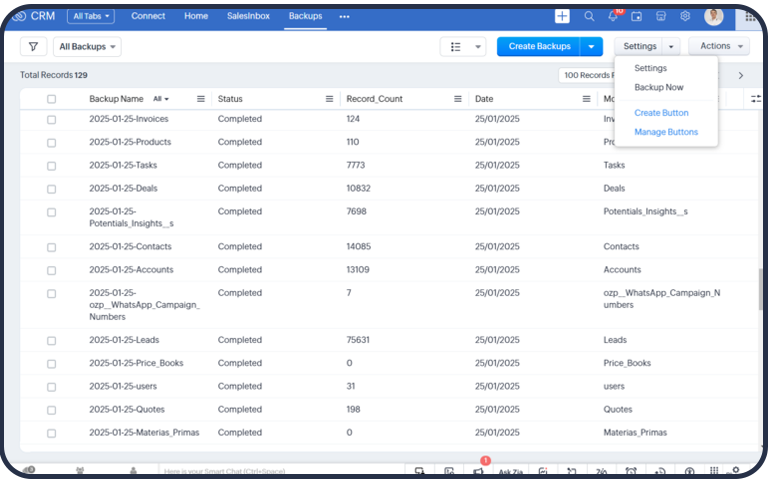Open user profile avatar

[714, 16]
